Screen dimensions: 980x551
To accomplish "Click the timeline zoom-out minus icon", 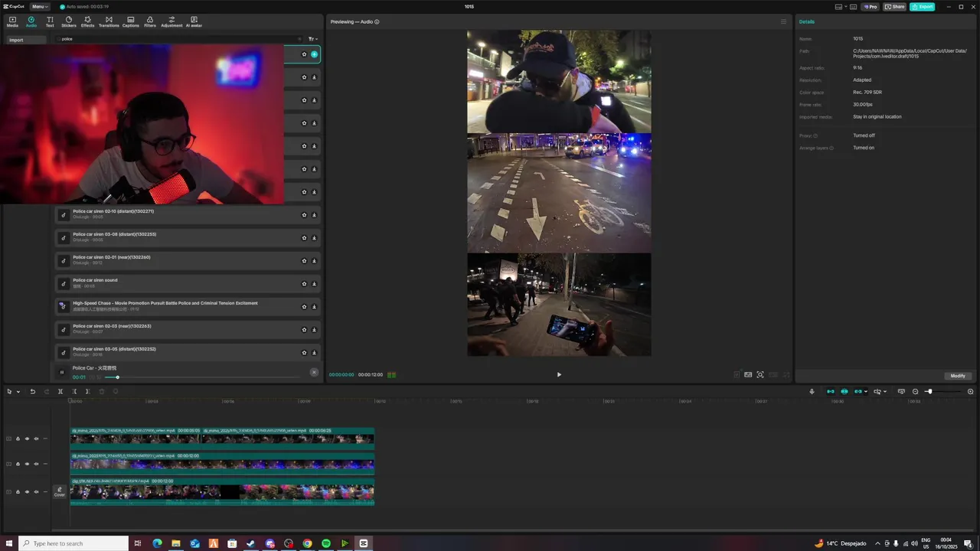I will (x=915, y=392).
